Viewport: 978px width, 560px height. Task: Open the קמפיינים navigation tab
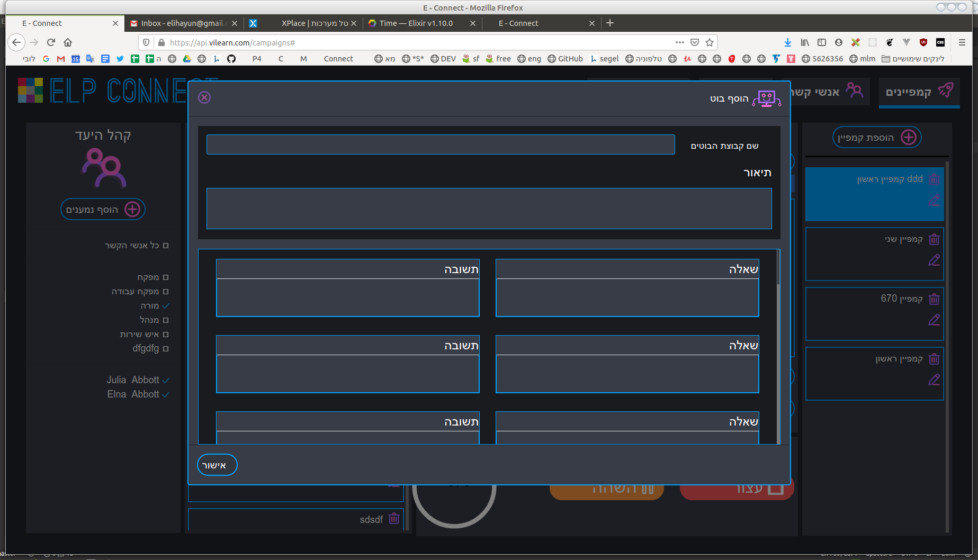coord(919,92)
